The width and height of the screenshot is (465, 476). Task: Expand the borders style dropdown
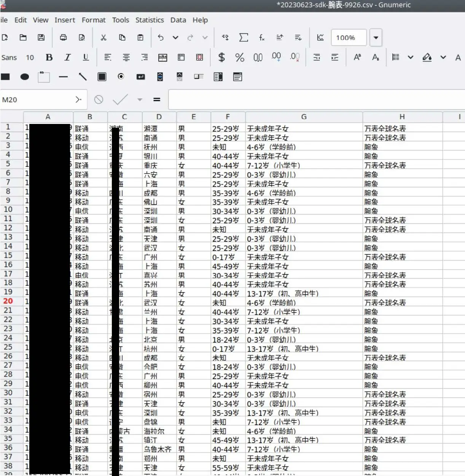[411, 57]
